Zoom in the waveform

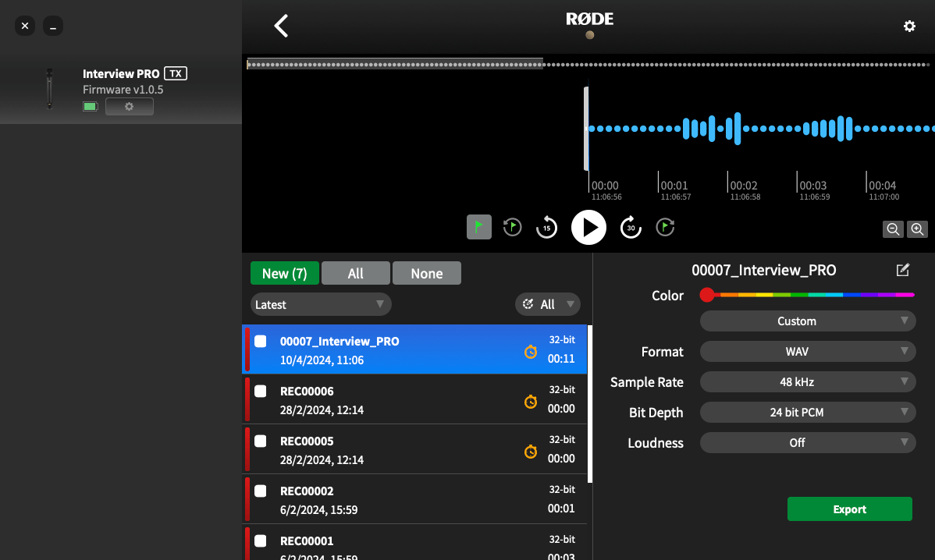(x=917, y=229)
